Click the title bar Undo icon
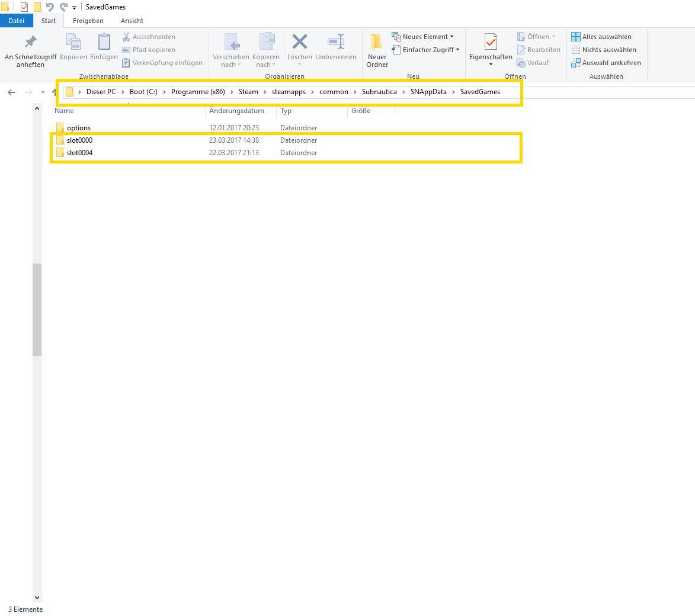The height and width of the screenshot is (616, 695). click(50, 7)
